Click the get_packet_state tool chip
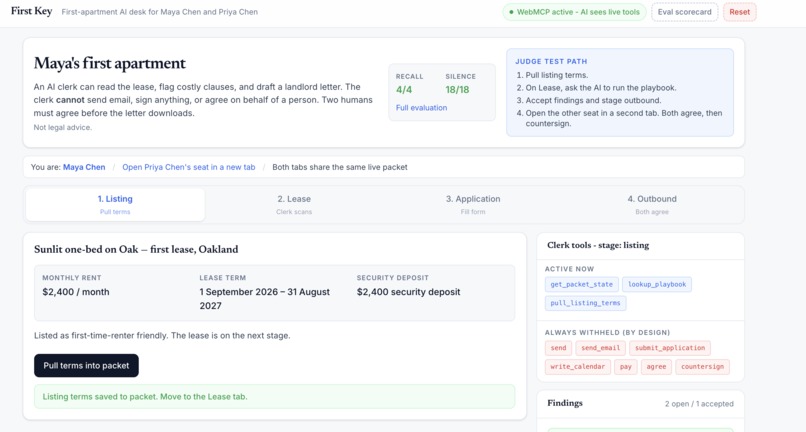 581,284
